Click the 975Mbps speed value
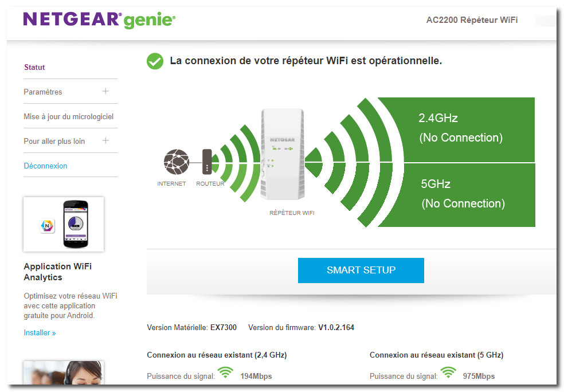This screenshot has width=564, height=392. (479, 376)
